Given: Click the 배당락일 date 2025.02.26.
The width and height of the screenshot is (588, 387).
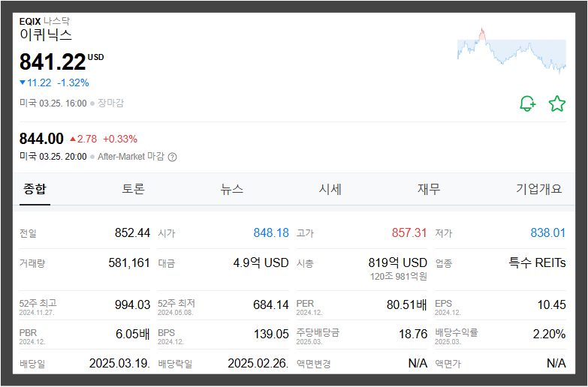Looking at the screenshot, I should pyautogui.click(x=258, y=363).
